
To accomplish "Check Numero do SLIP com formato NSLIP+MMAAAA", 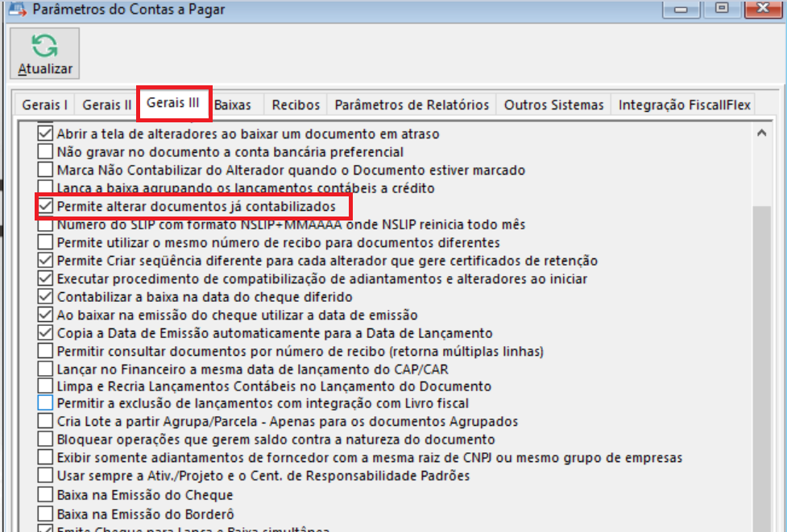I will pos(45,225).
